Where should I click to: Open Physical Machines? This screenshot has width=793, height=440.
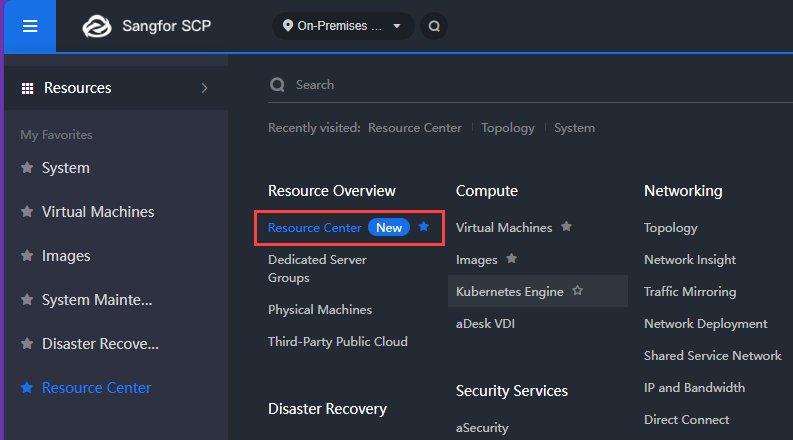320,310
